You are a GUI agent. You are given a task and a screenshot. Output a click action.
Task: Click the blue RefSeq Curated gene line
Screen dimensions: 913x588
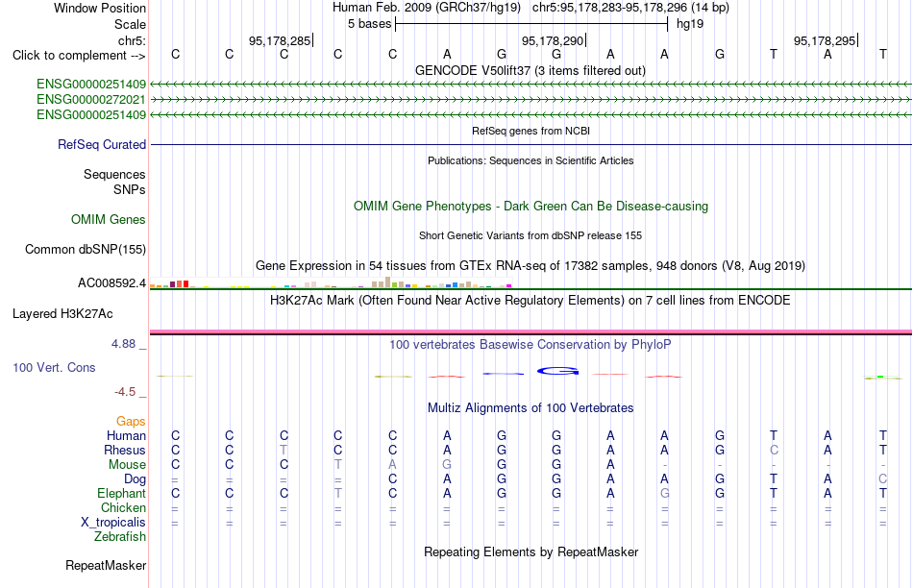(531, 144)
